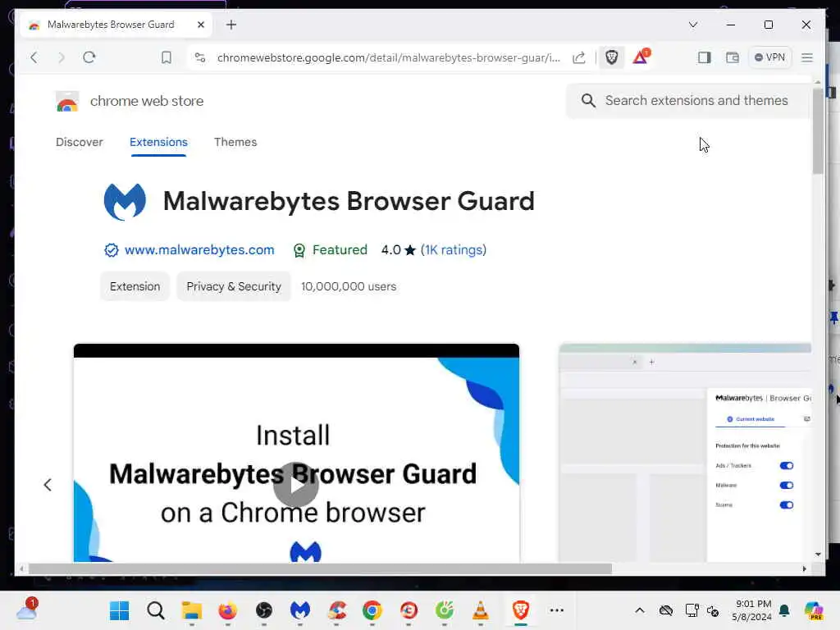Image resolution: width=840 pixels, height=630 pixels.
Task: Switch to Brave browser in taskbar
Action: tap(521, 610)
